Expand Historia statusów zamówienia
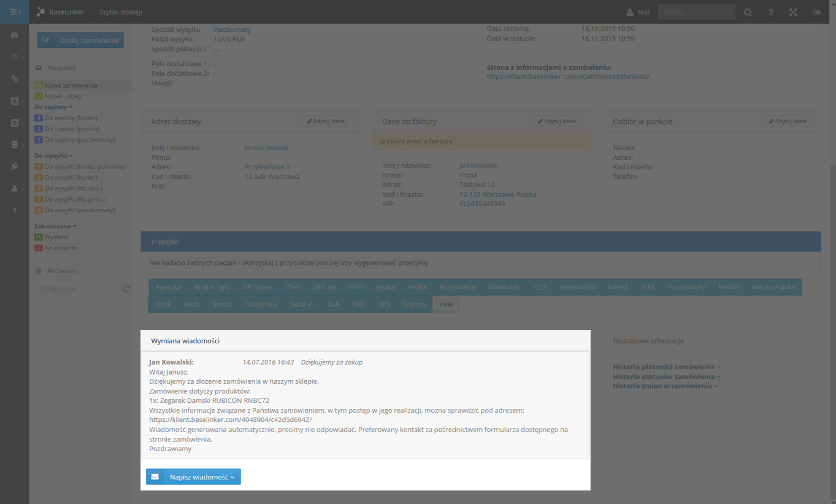 (666, 376)
